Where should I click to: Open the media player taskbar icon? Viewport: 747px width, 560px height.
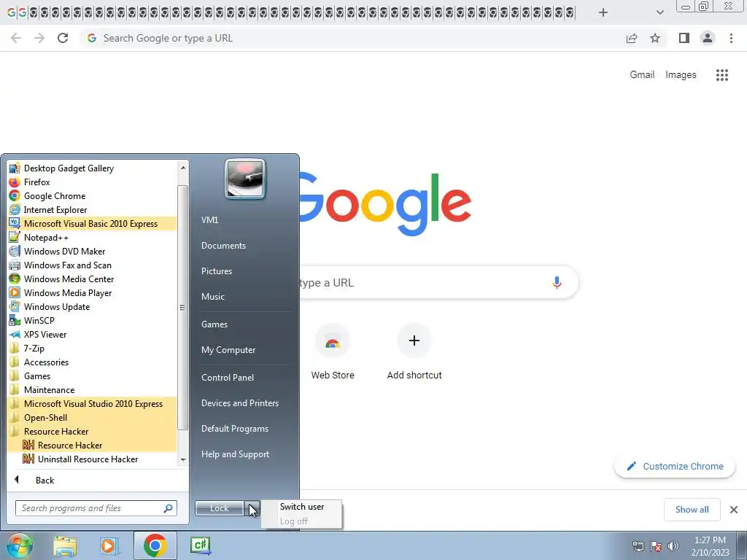109,545
